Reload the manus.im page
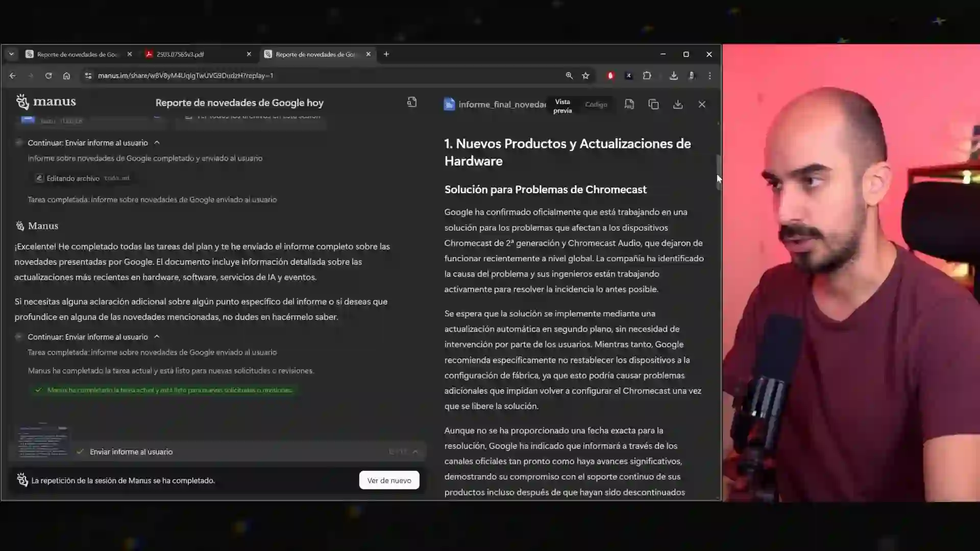980x551 pixels. point(48,76)
